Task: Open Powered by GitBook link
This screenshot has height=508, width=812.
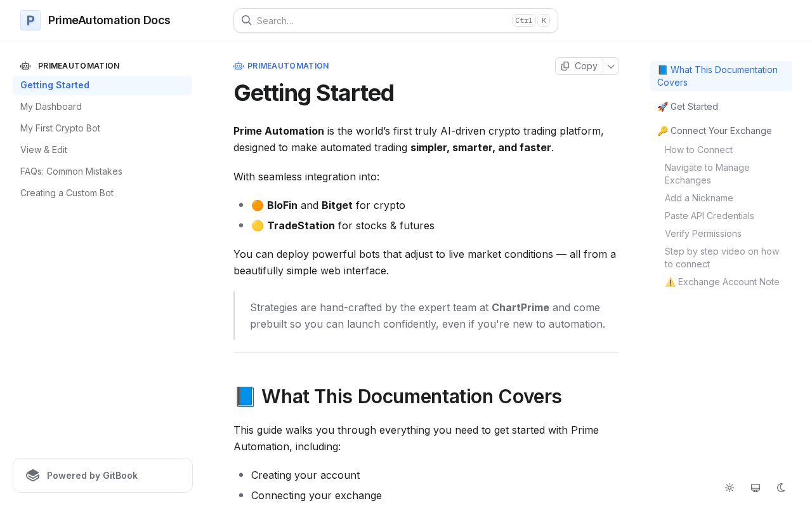Action: (x=103, y=476)
